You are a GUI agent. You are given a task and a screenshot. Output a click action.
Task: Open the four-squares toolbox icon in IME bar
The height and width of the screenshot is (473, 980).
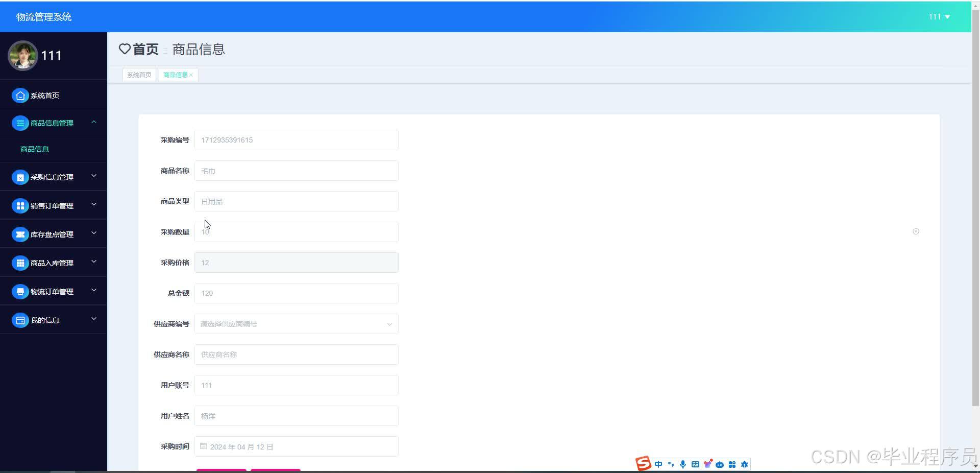pos(732,464)
